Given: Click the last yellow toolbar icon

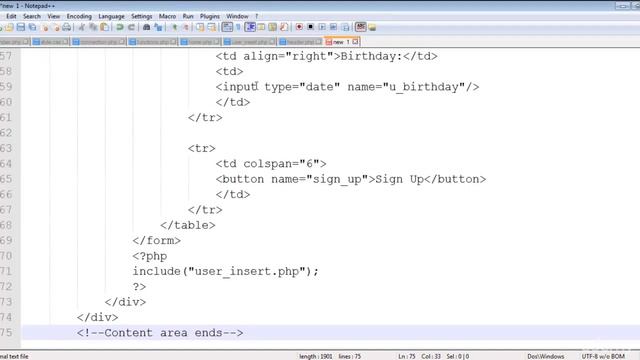Looking at the screenshot, I should 372,27.
